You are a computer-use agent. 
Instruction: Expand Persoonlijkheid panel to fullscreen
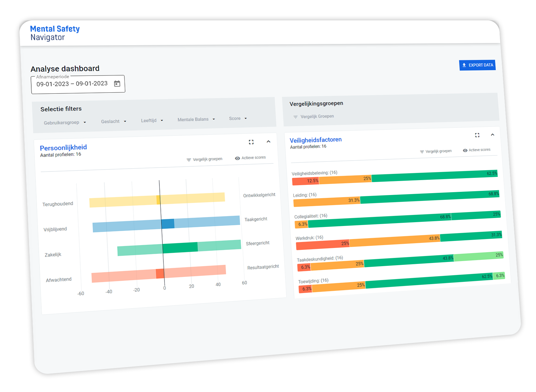point(251,142)
